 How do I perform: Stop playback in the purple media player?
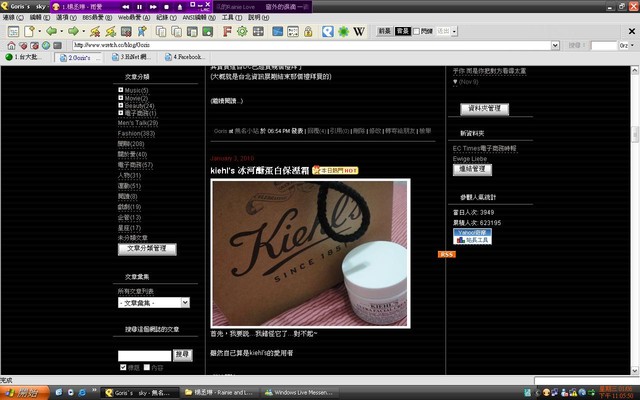[167, 7]
